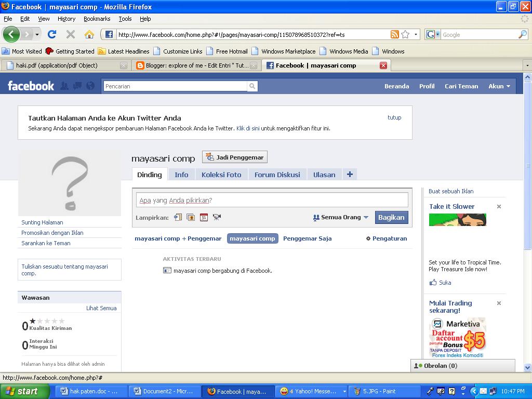Click the stop loading X icon
532x399 pixels.
pyautogui.click(x=70, y=34)
